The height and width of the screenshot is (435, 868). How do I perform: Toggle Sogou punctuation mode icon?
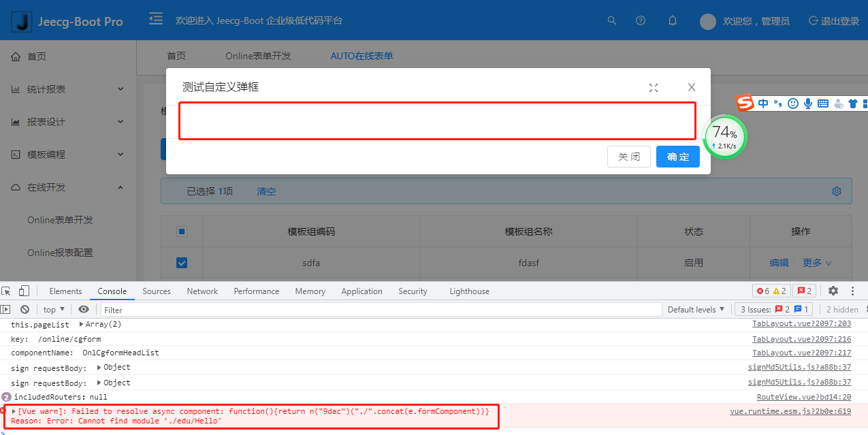tap(777, 103)
